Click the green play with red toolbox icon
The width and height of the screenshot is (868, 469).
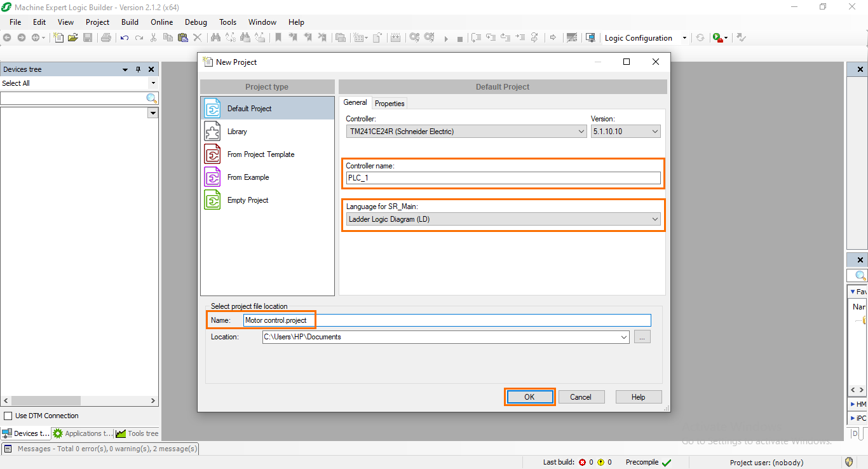pyautogui.click(x=717, y=37)
